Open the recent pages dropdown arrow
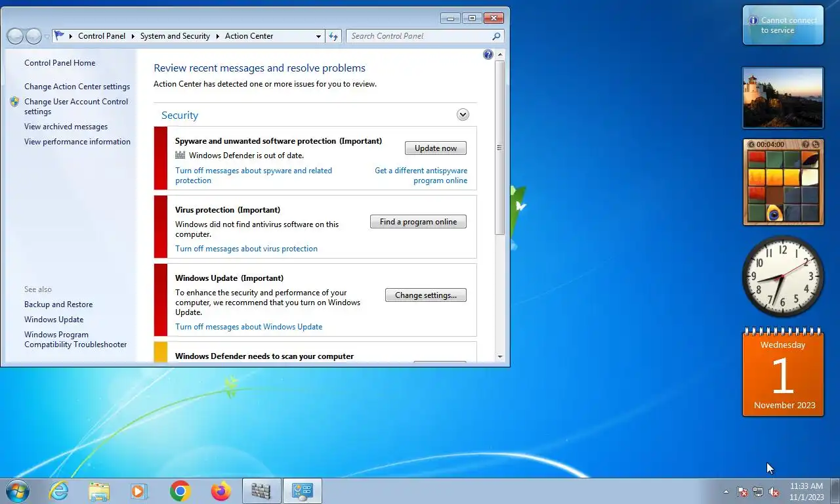This screenshot has height=504, width=840. click(47, 37)
